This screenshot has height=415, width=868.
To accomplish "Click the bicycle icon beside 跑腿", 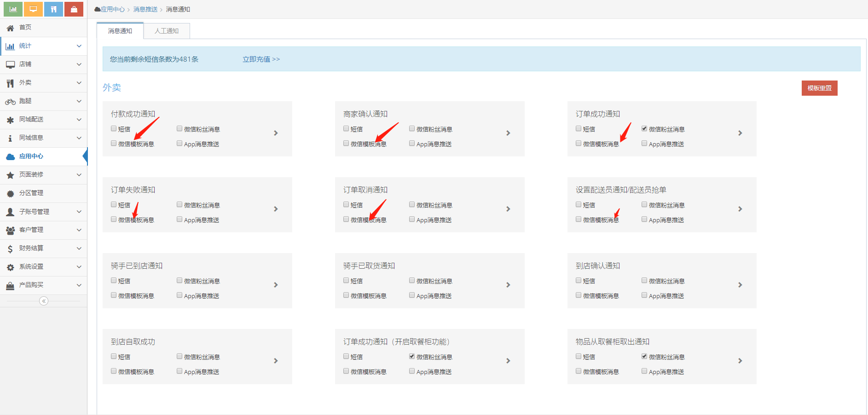I will [10, 102].
